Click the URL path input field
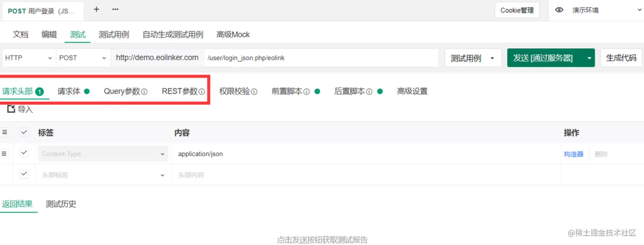Viewport: 644px width, 245px height. pyautogui.click(x=321, y=58)
